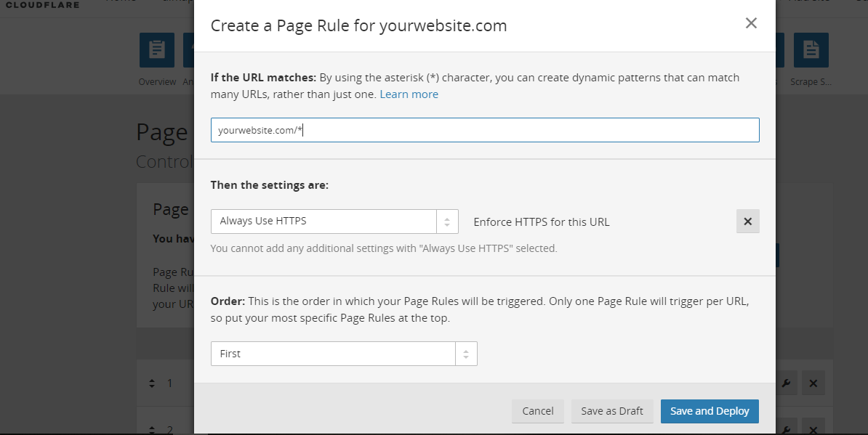Edit rule 1 with wrench icon
The width and height of the screenshot is (868, 435).
(x=786, y=383)
